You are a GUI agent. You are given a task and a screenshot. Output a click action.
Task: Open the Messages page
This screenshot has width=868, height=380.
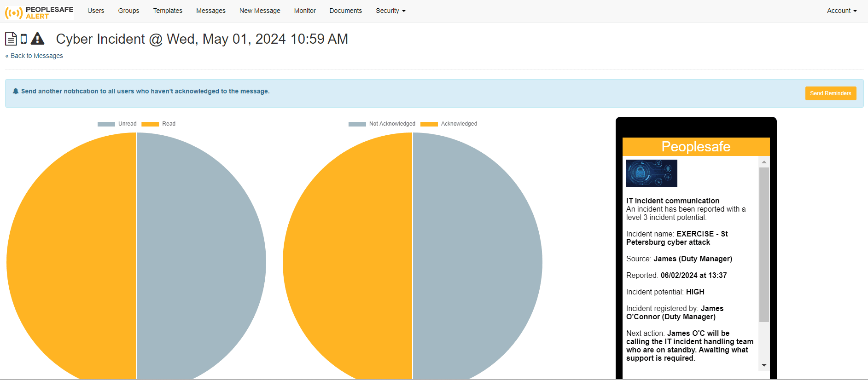click(211, 11)
